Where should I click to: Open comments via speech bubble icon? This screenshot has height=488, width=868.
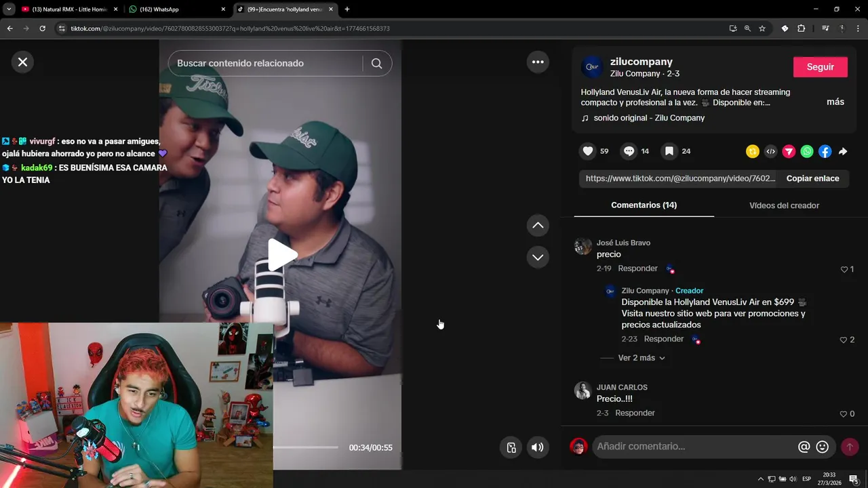tap(629, 151)
